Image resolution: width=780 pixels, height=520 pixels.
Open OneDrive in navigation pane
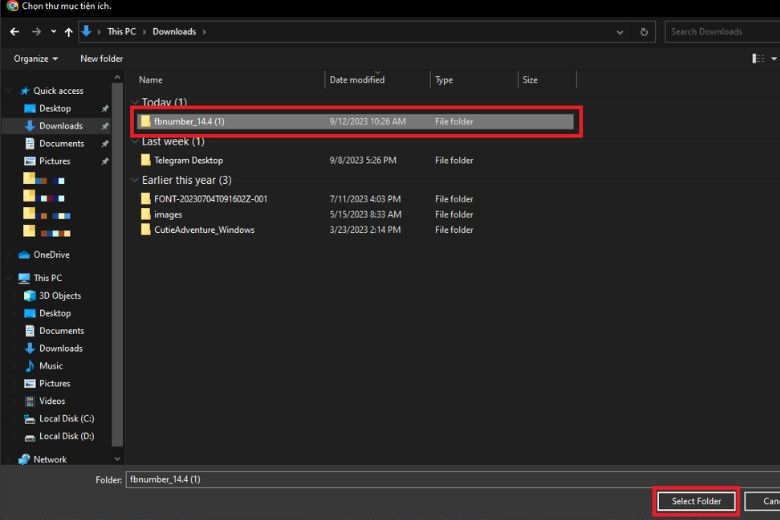tap(51, 255)
